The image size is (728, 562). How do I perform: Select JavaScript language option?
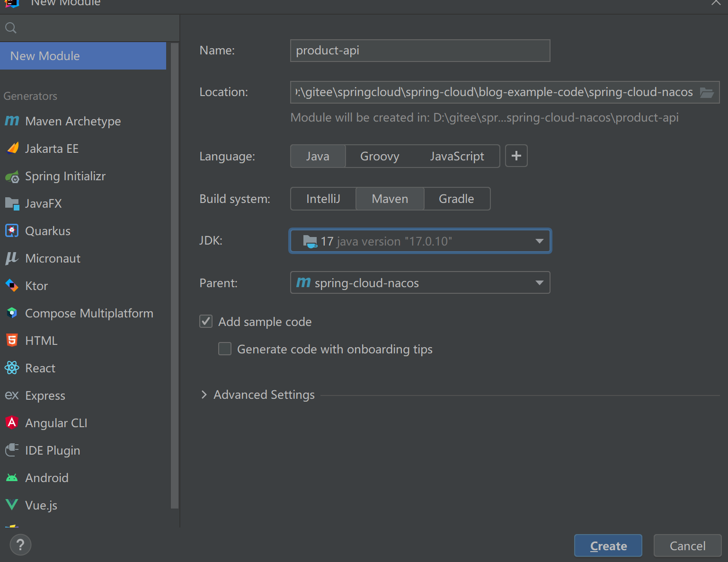[457, 156]
